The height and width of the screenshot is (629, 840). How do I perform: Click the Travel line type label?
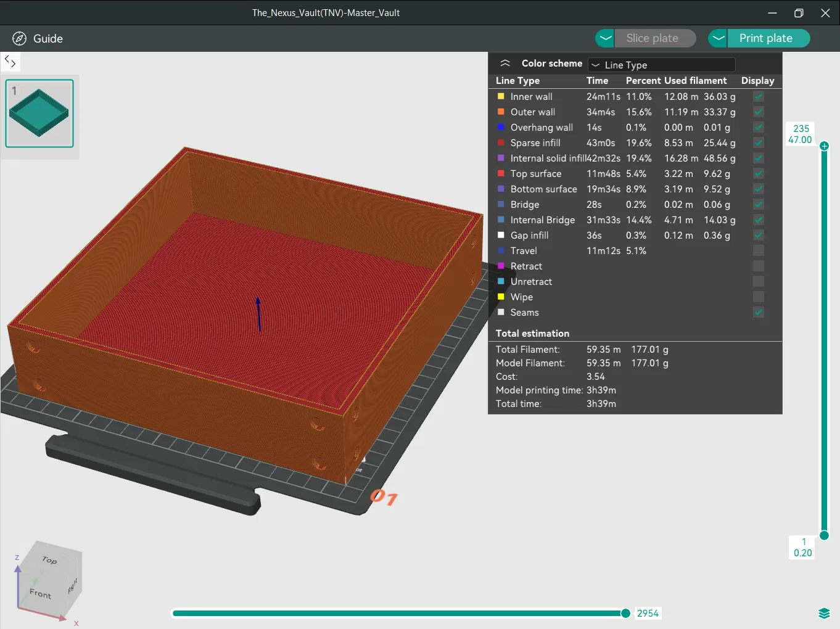point(524,251)
